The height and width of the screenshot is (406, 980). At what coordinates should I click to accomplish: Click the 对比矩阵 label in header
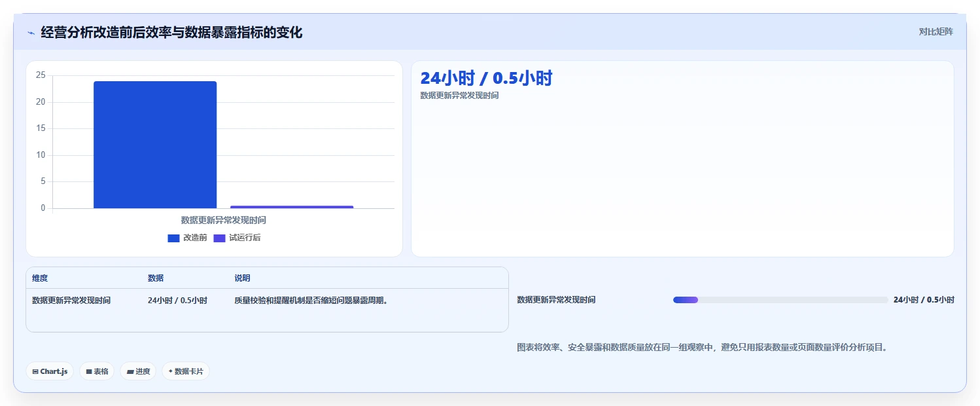click(936, 31)
